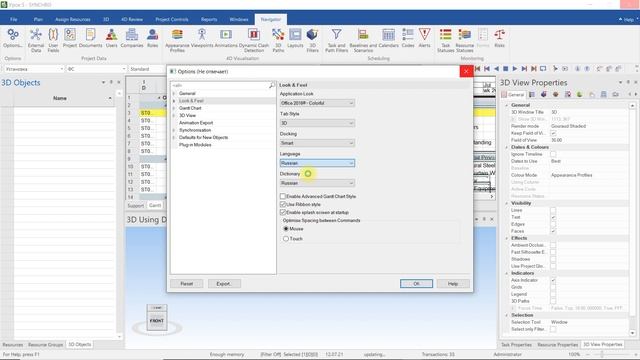Open External Data from the ribbon
This screenshot has width=640, height=360.
36,40
